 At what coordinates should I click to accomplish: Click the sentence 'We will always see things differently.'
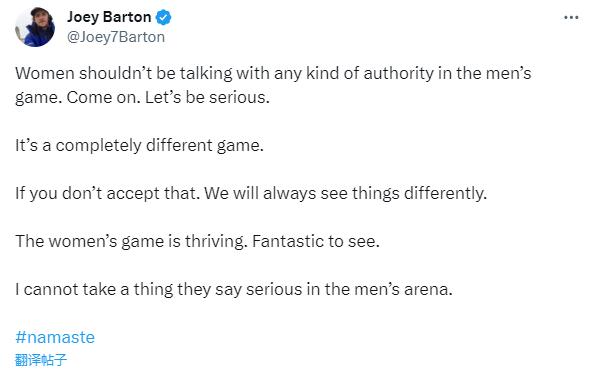click(345, 193)
